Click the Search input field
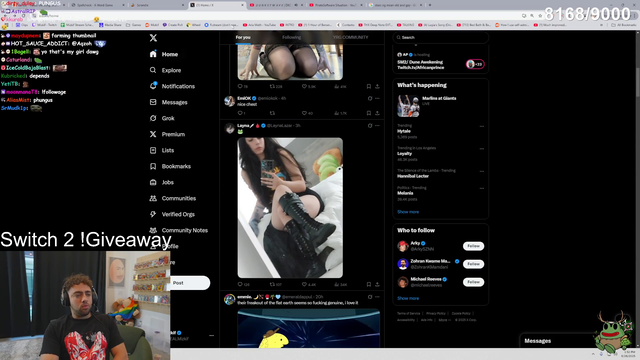640x360 pixels. point(440,37)
